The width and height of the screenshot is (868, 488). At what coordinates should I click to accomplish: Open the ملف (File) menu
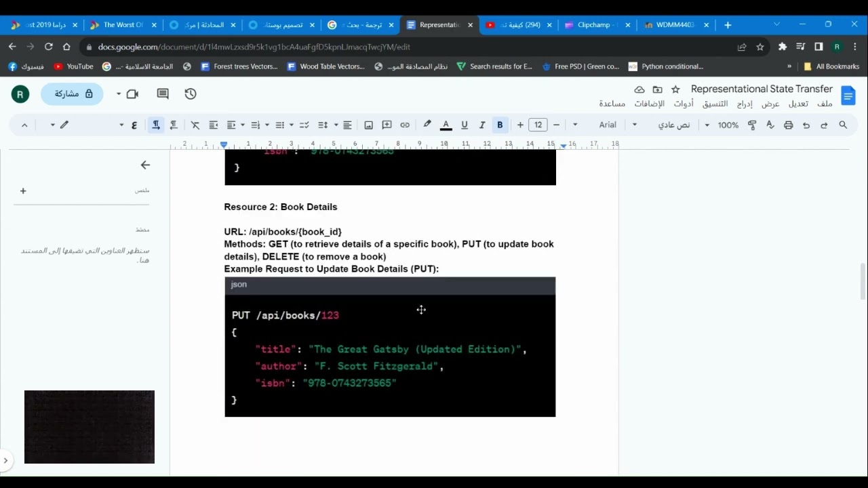pos(825,104)
